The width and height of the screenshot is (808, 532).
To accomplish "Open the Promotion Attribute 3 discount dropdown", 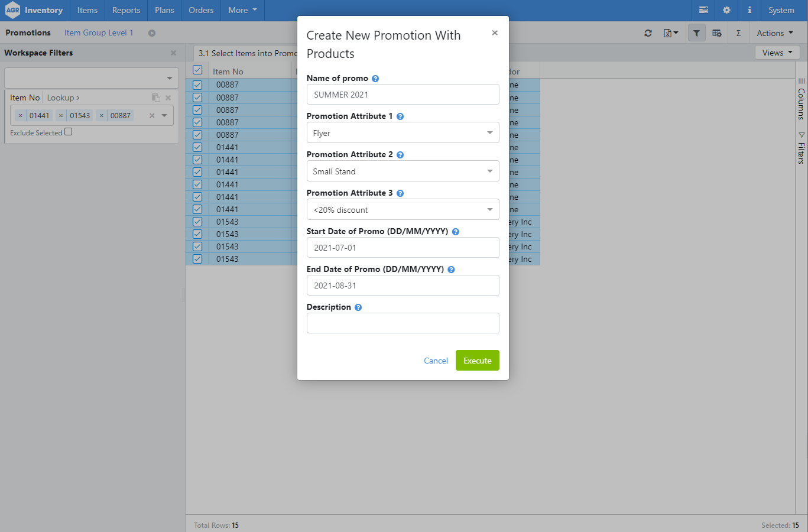I will click(x=403, y=210).
